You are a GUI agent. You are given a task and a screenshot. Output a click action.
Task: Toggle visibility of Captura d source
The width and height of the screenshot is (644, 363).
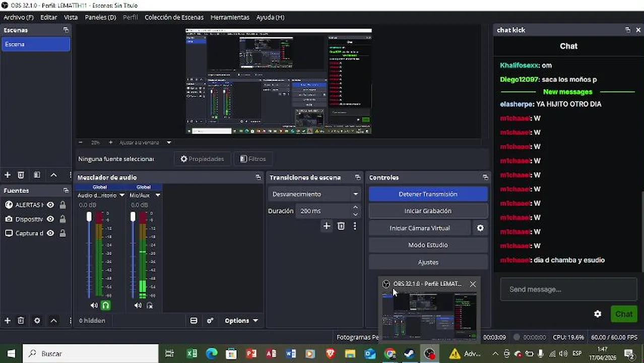[50, 233]
